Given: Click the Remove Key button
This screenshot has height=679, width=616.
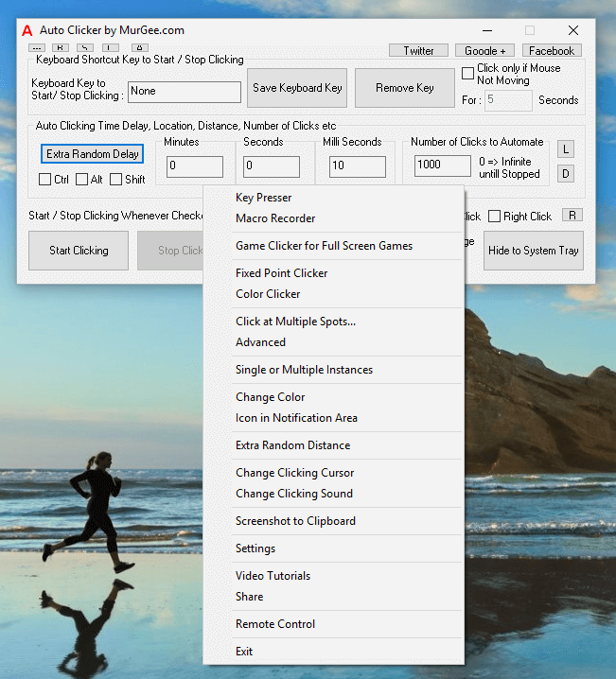Looking at the screenshot, I should click(x=405, y=88).
